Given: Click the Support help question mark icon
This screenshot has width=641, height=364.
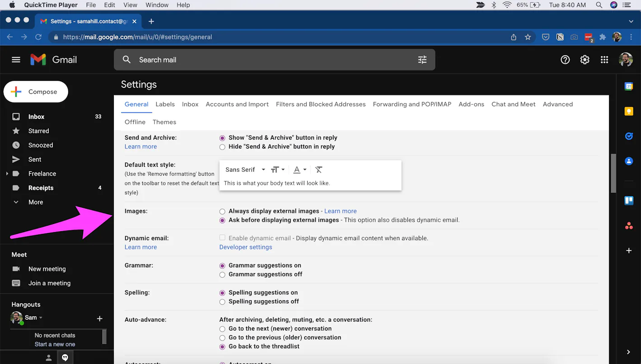Looking at the screenshot, I should [x=565, y=60].
